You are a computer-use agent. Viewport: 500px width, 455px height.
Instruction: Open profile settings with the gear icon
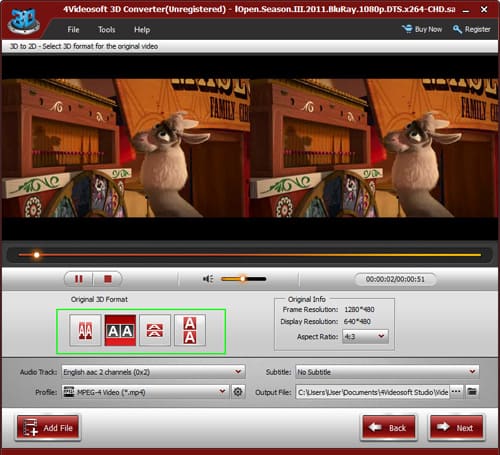tap(238, 392)
